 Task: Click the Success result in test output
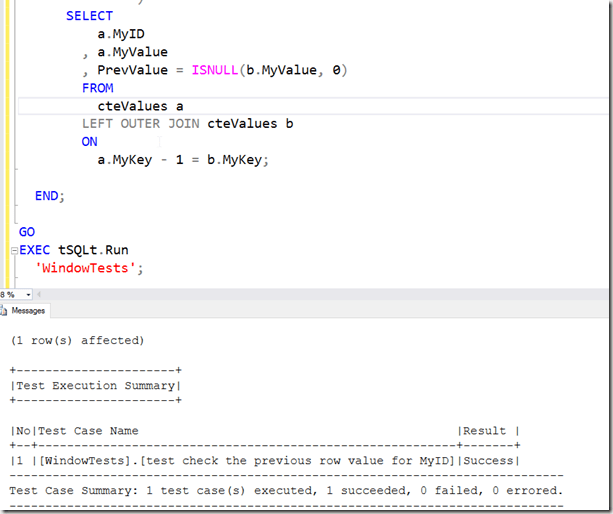(x=488, y=460)
